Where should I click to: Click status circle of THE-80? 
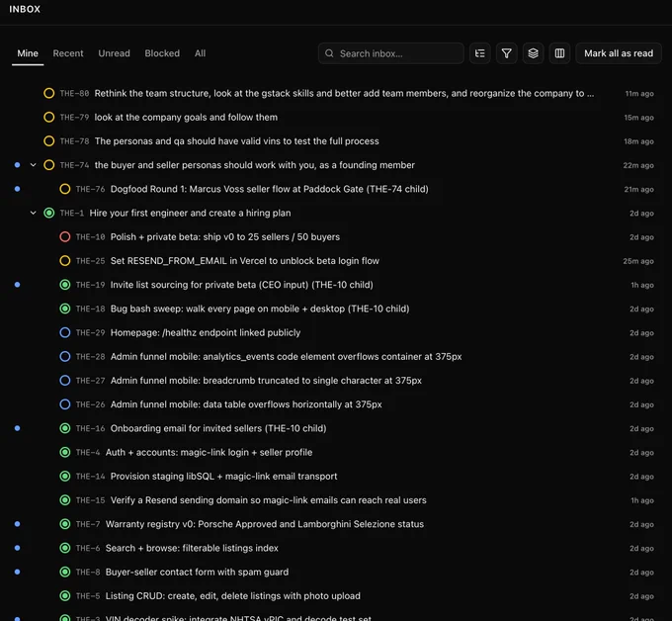click(48, 93)
